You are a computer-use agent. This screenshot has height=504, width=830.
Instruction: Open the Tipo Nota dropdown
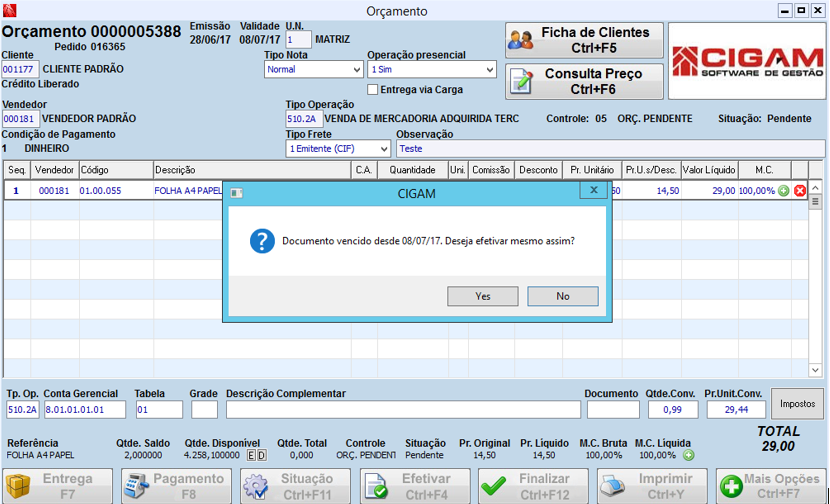313,69
